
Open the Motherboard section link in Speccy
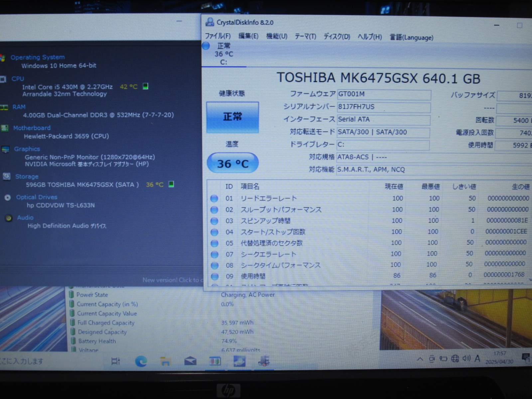pyautogui.click(x=32, y=128)
